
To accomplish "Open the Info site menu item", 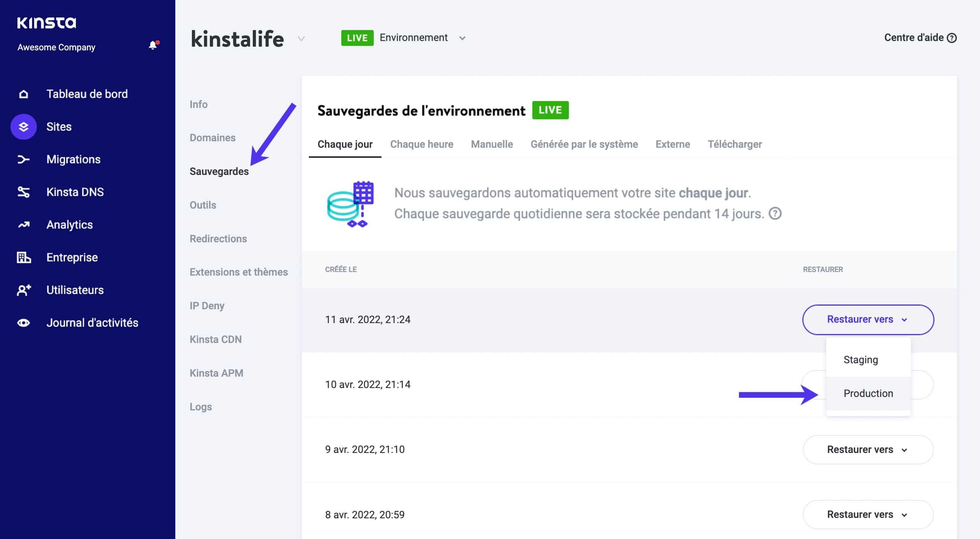I will pyautogui.click(x=198, y=104).
